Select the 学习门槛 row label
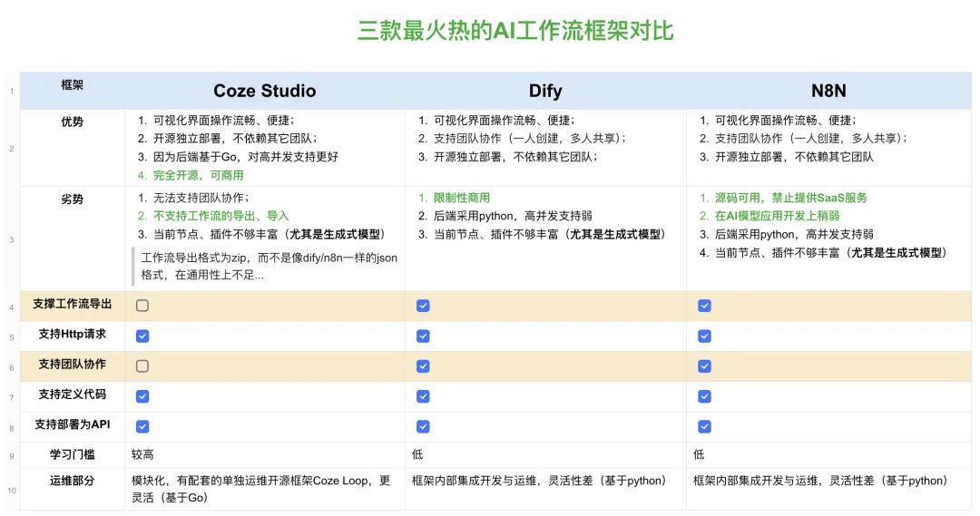This screenshot has height=516, width=980. 72,454
